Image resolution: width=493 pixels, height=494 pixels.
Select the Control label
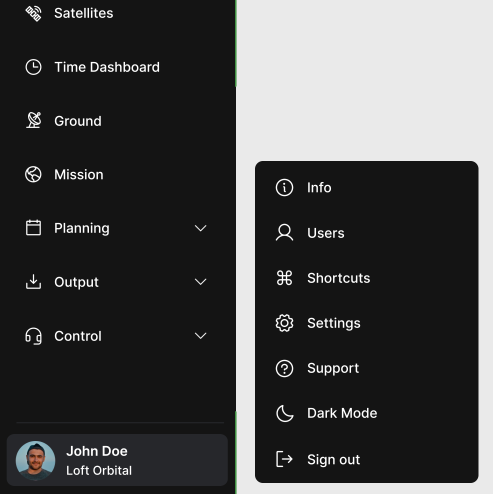(78, 336)
